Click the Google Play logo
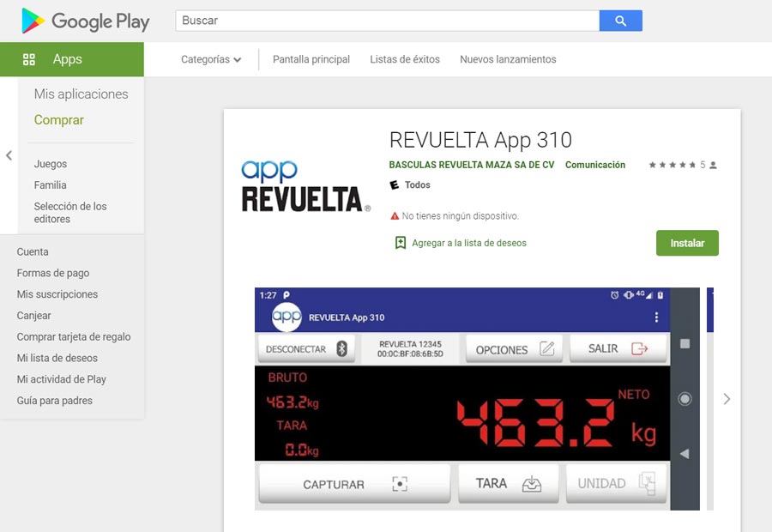The image size is (772, 532). [85, 21]
